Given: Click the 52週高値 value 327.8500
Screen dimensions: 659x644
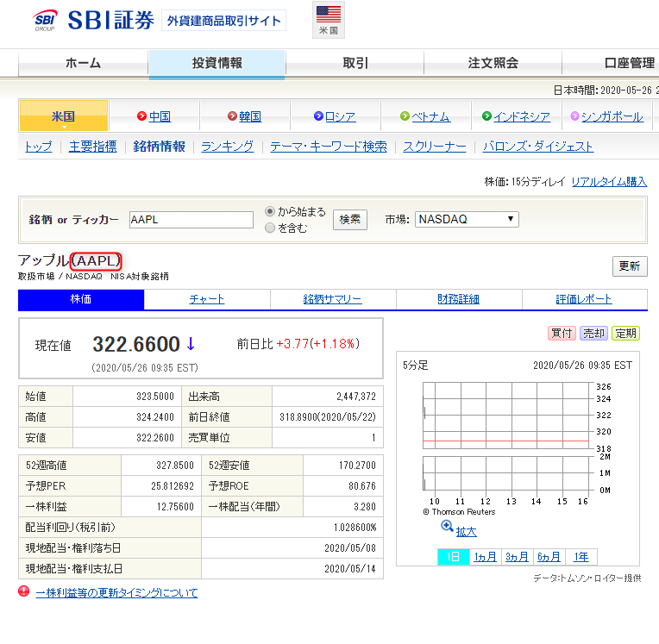Looking at the screenshot, I should point(175,465).
